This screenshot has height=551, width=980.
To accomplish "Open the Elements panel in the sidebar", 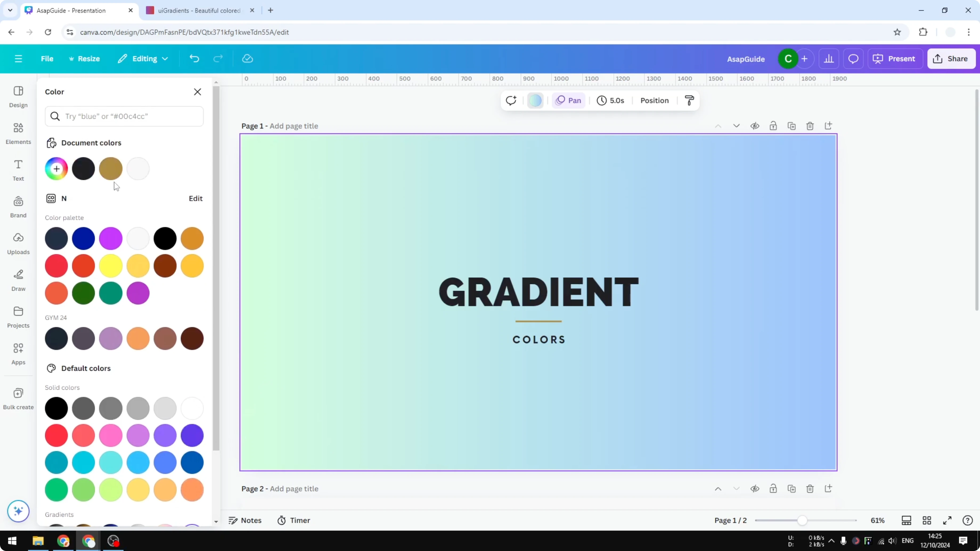I will (x=18, y=133).
